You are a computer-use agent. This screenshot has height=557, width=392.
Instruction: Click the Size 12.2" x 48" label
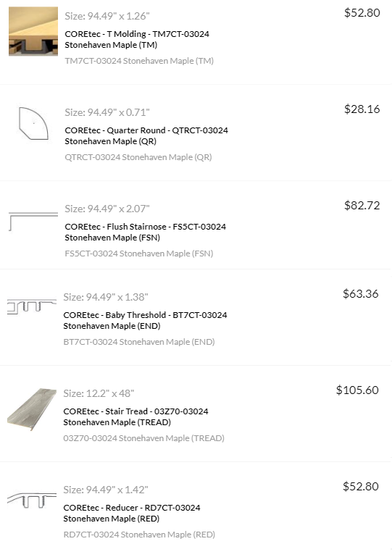point(99,393)
